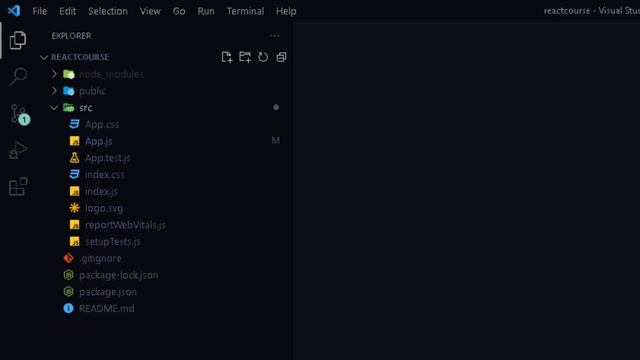Screen dimensions: 640x360
Task: Expand the public folder chevron
Action: 54,91
